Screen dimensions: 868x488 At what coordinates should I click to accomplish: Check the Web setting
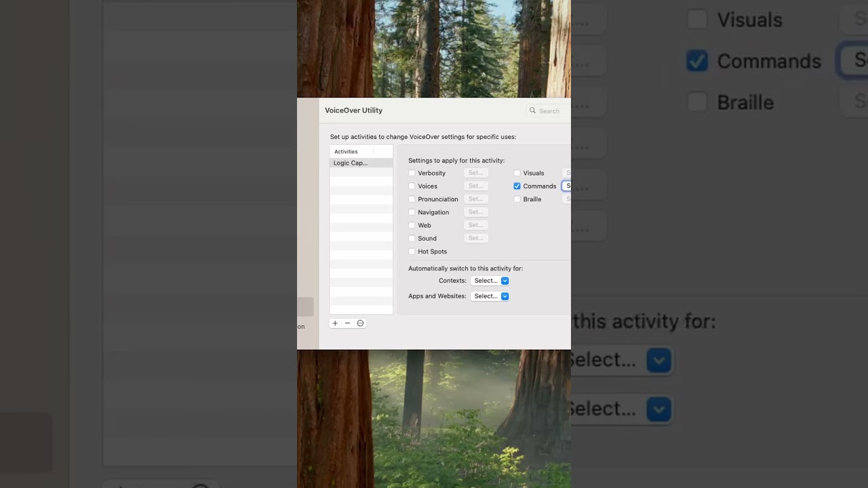coord(412,225)
